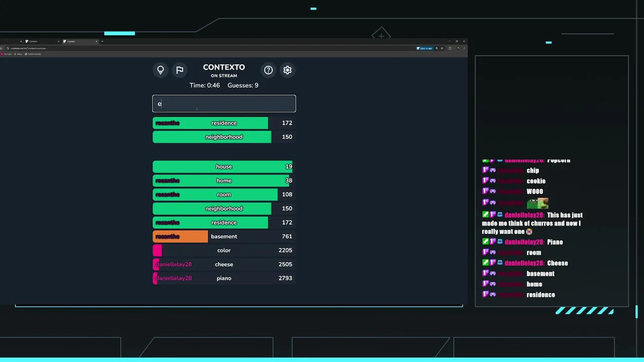Open the YouTube bookmark
The image size is (644, 362).
click(x=6, y=54)
